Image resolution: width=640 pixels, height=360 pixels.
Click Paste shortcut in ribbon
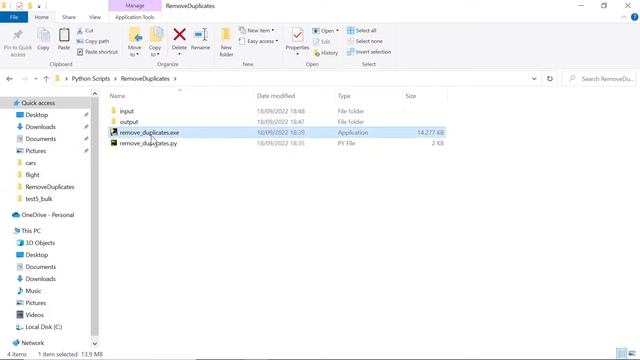tap(98, 52)
